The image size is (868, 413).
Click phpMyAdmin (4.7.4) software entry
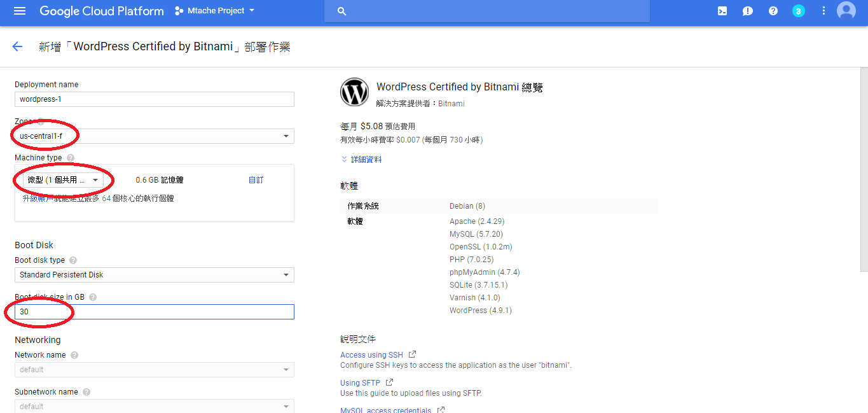point(485,272)
